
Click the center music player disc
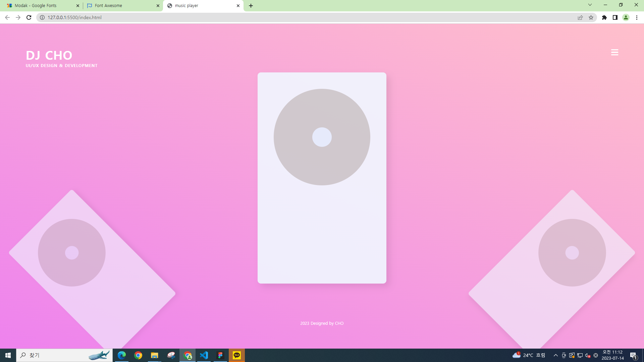click(322, 137)
